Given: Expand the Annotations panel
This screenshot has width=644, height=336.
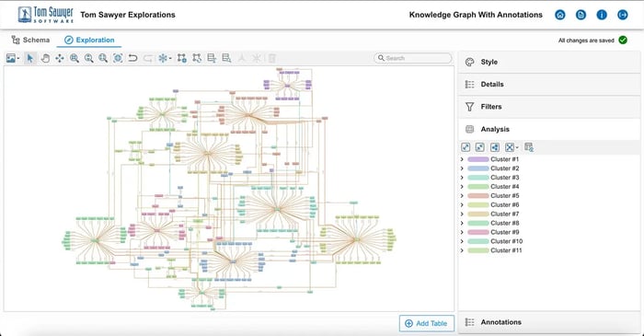Looking at the screenshot, I should 549,322.
